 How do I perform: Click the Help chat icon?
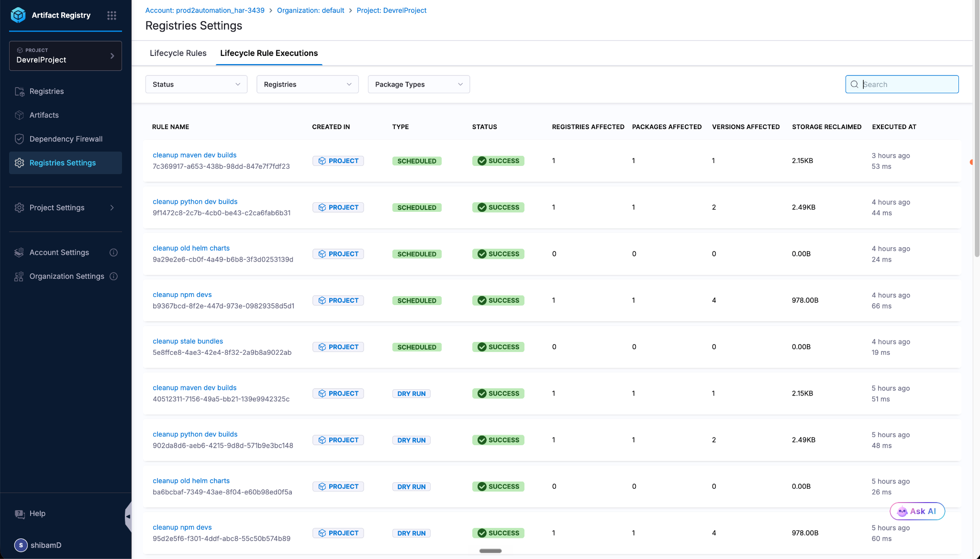pyautogui.click(x=20, y=514)
